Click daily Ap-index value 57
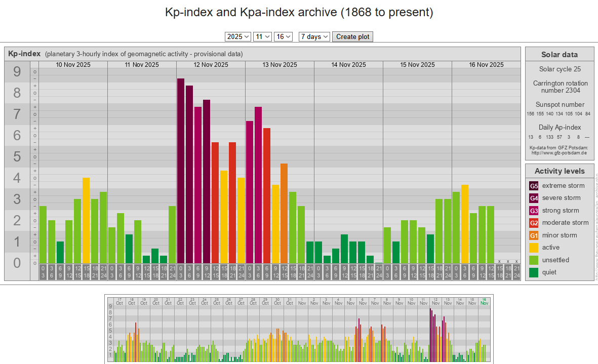The width and height of the screenshot is (598, 364). pyautogui.click(x=559, y=137)
